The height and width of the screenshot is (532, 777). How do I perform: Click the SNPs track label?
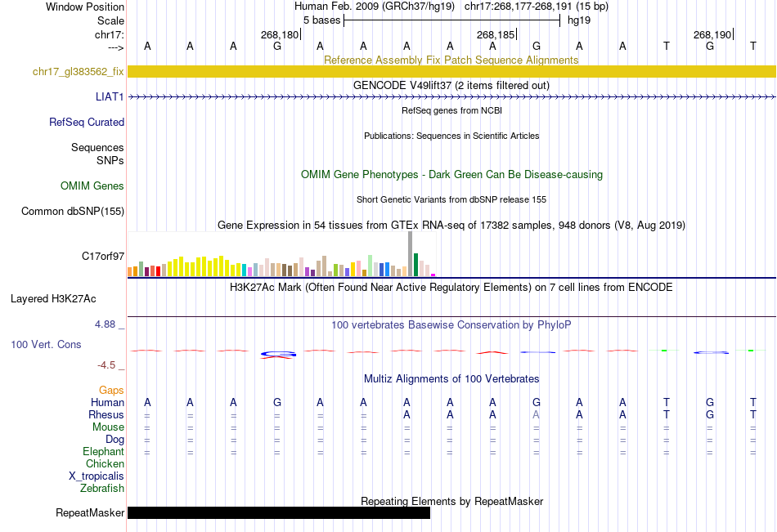click(x=110, y=160)
